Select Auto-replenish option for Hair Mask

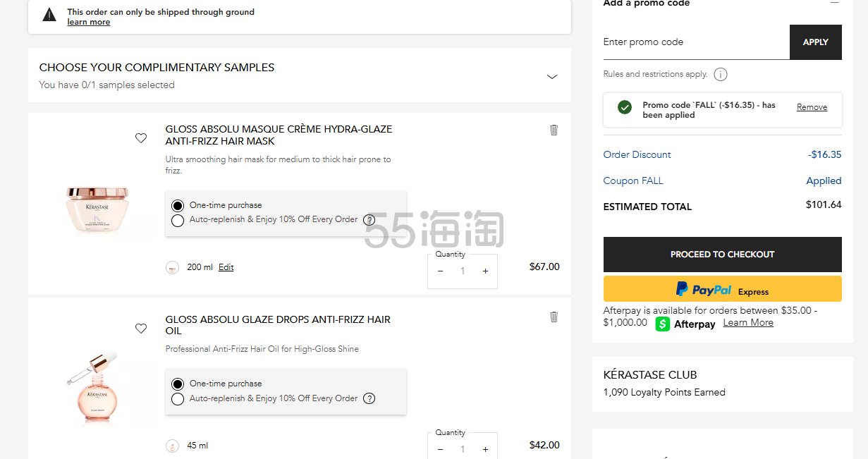(178, 221)
